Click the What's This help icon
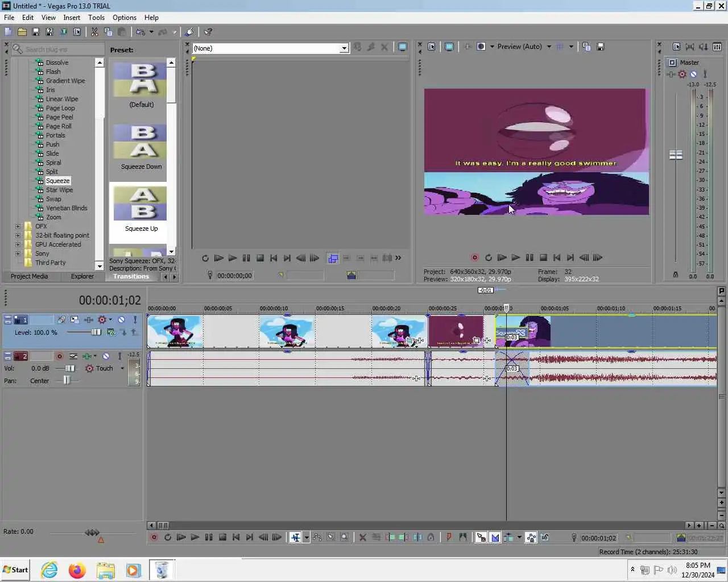 (208, 32)
